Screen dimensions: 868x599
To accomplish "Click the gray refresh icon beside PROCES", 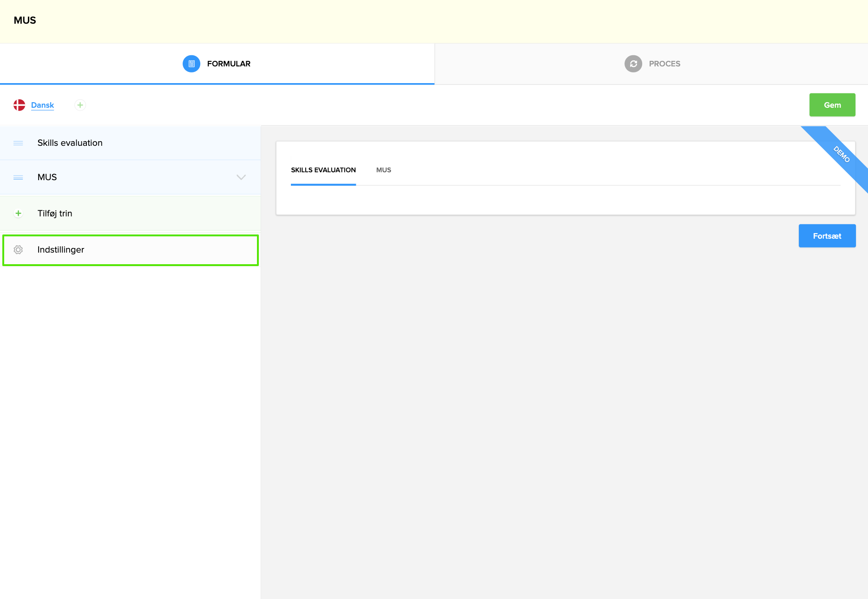I will tap(633, 64).
